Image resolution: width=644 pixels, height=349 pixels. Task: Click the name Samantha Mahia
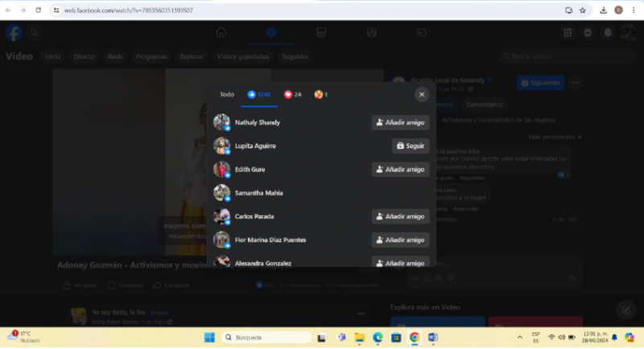click(x=258, y=193)
